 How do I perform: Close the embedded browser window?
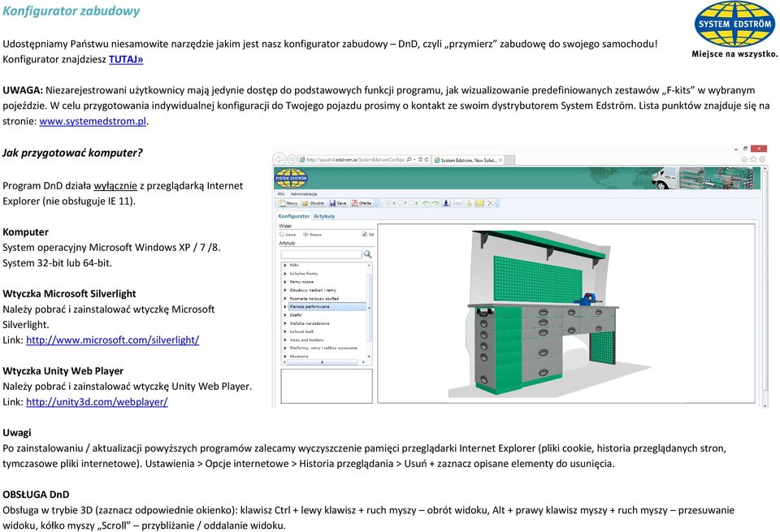point(759,148)
